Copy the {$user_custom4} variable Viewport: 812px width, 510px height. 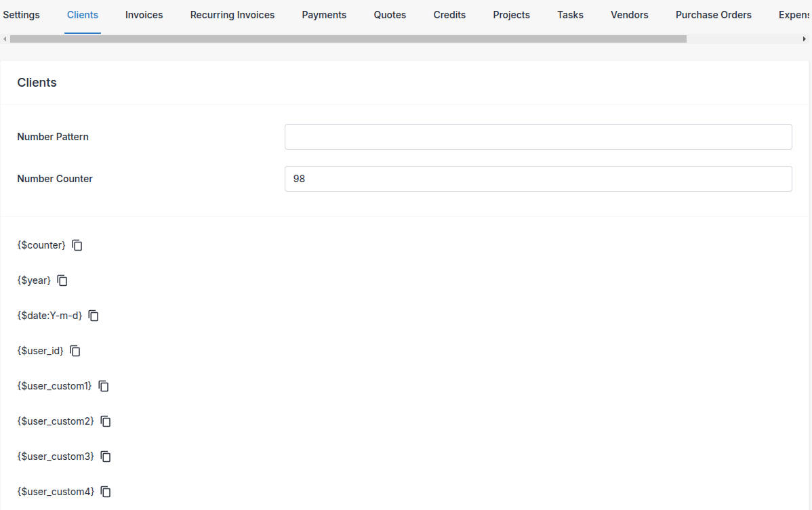pos(106,492)
